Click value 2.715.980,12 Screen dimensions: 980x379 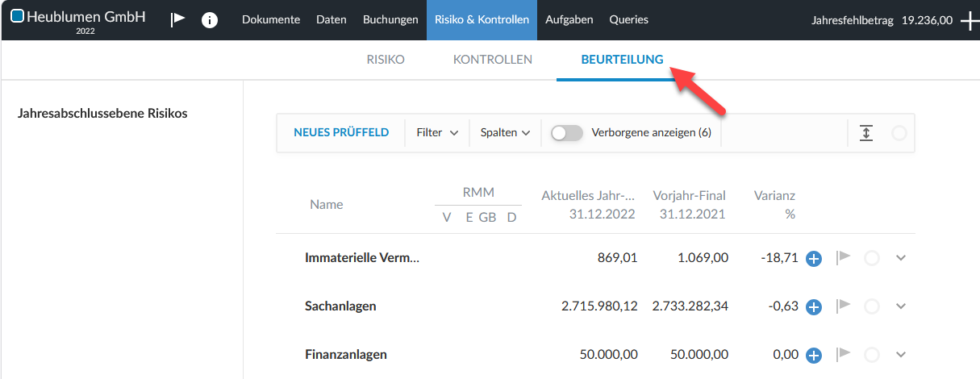click(599, 306)
